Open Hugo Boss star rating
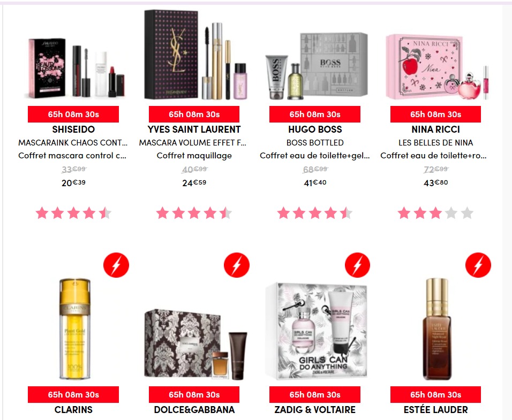 pos(315,213)
